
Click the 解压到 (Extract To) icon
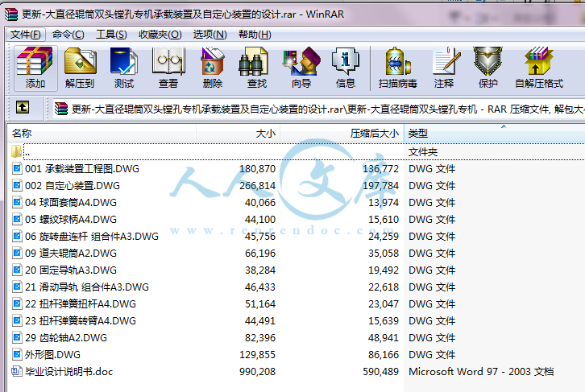tap(80, 68)
